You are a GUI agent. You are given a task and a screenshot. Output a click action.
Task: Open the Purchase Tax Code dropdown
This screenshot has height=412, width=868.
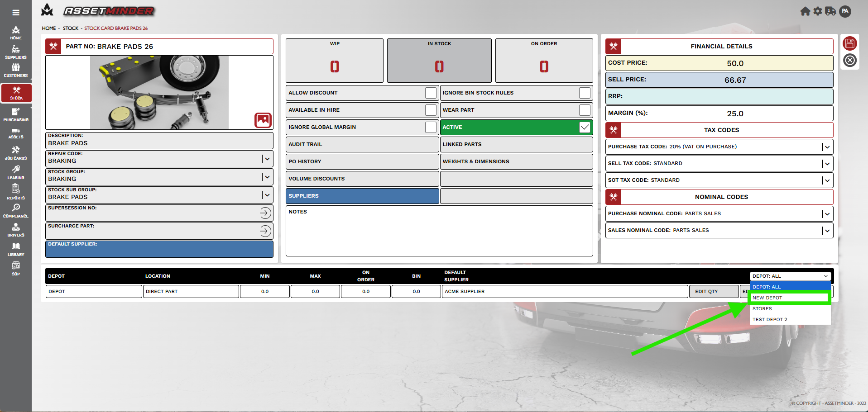827,147
